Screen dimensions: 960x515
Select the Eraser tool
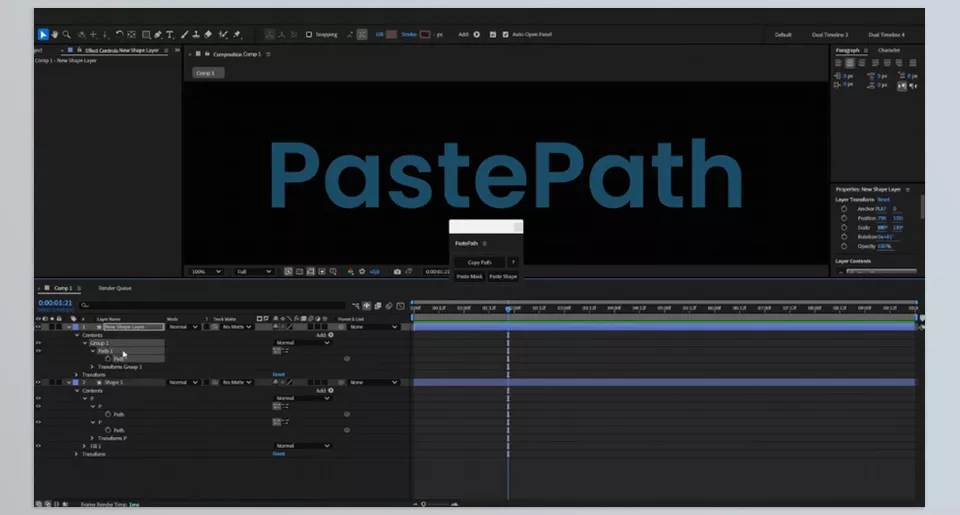click(x=208, y=35)
